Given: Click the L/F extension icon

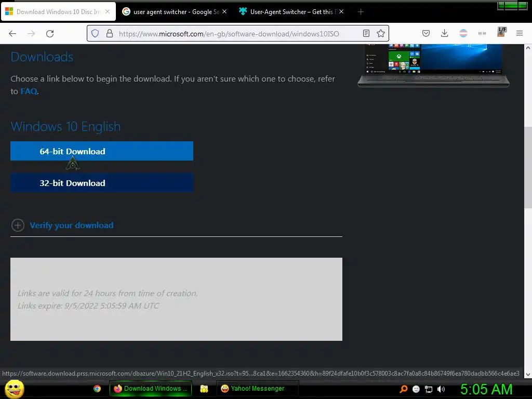Looking at the screenshot, I should click(501, 32).
